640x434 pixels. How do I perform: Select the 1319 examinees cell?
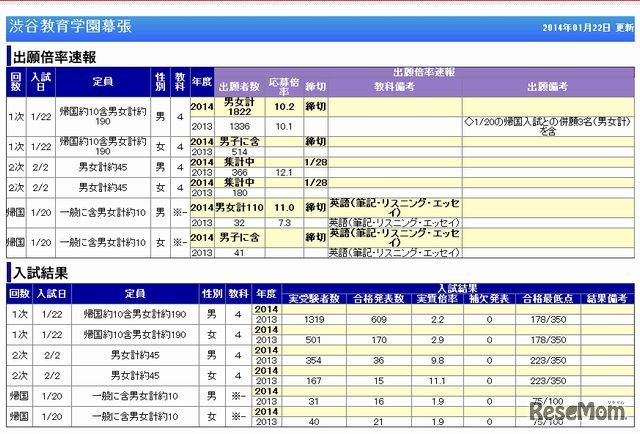point(314,319)
